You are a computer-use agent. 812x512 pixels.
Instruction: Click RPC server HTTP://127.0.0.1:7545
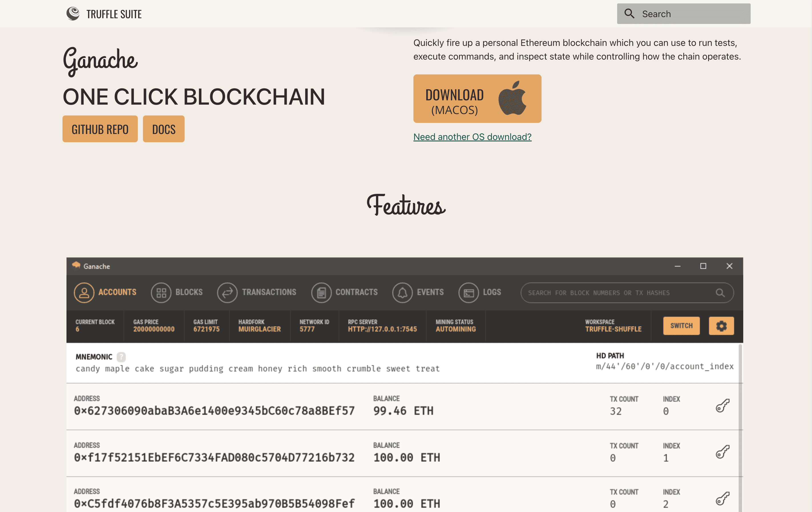382,329
